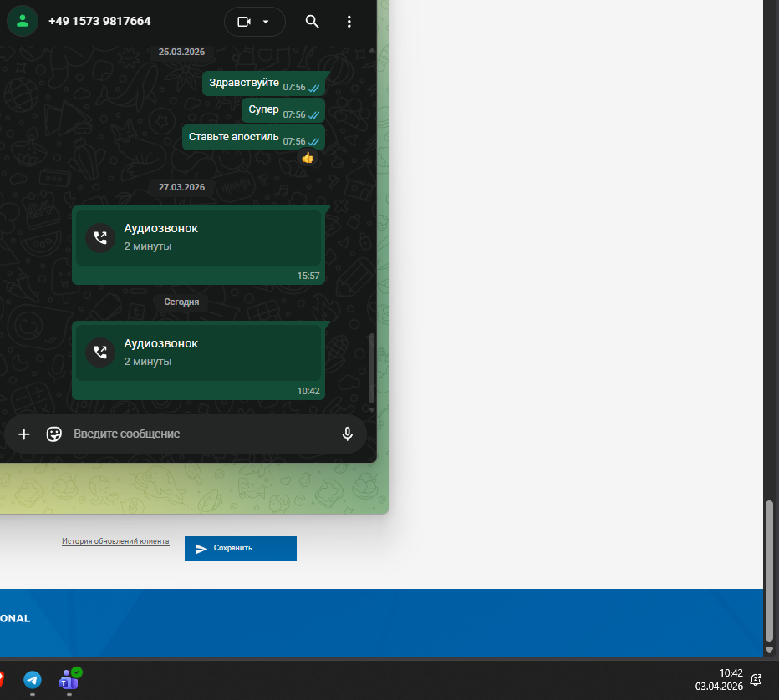Open the contact profile avatar

point(23,21)
